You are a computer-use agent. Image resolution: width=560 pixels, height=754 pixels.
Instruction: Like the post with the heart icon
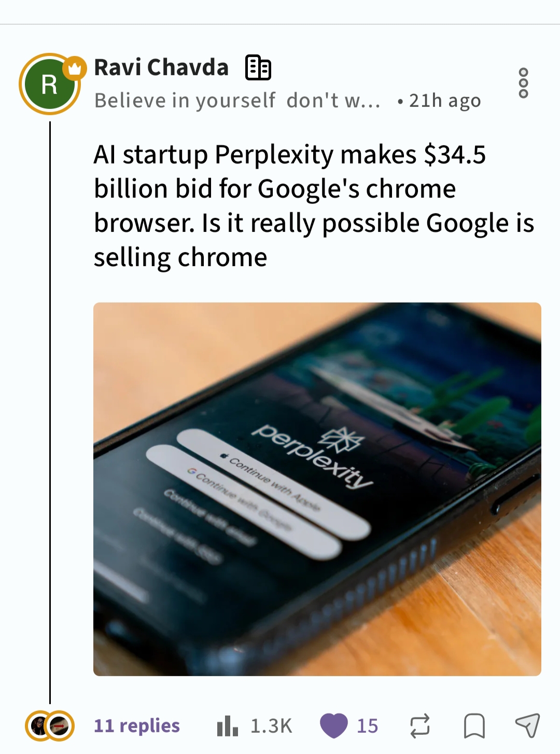[x=334, y=725]
